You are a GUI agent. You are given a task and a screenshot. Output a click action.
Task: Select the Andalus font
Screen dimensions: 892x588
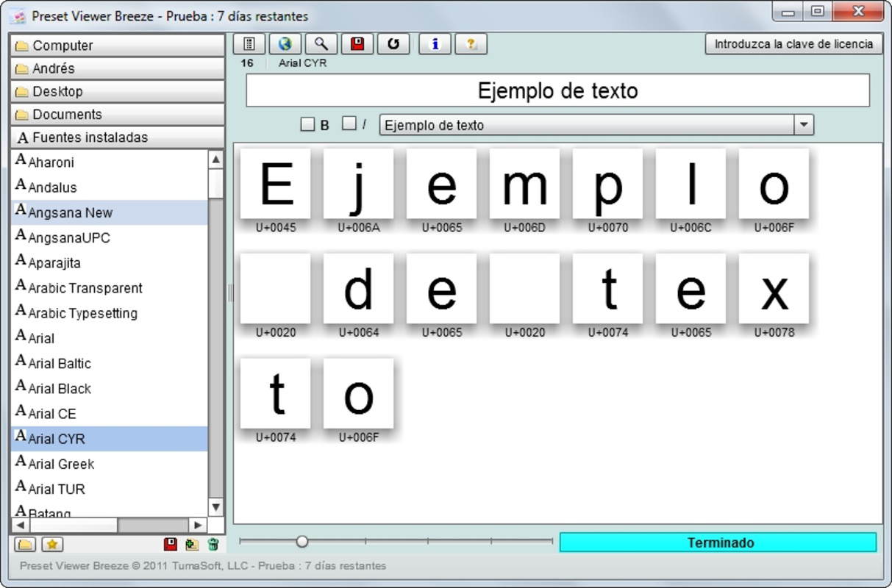110,187
